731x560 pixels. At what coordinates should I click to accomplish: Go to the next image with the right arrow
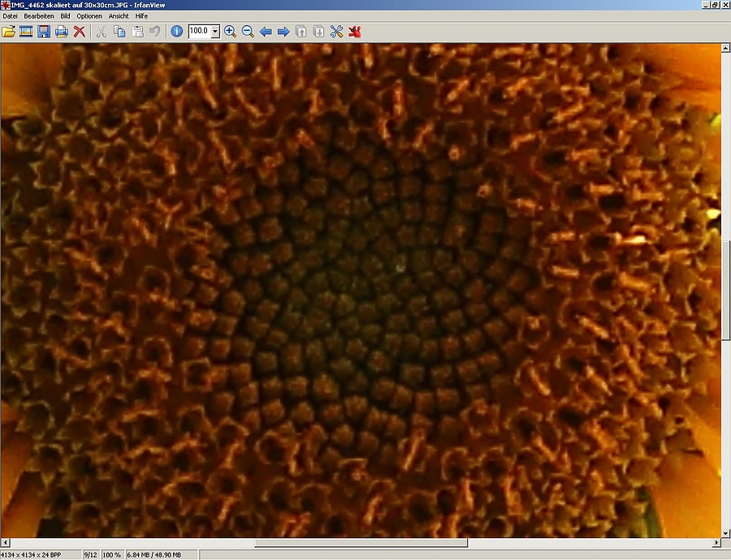pos(283,32)
